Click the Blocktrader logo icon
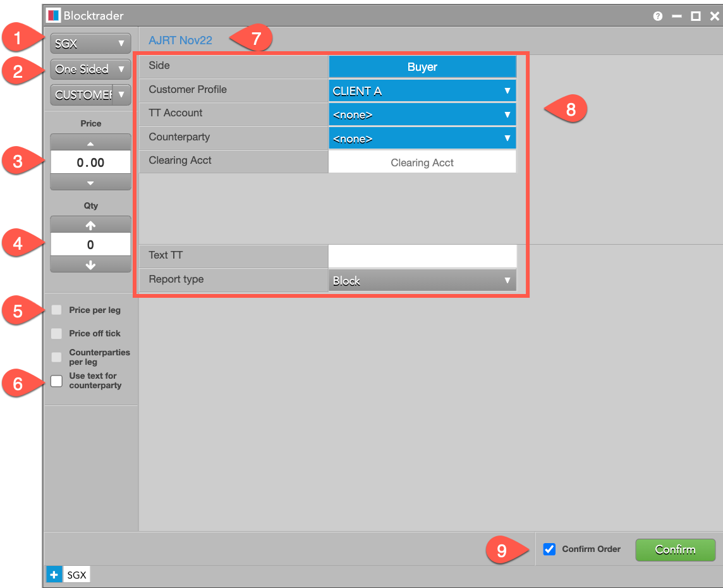This screenshot has height=588, width=723. [54, 15]
